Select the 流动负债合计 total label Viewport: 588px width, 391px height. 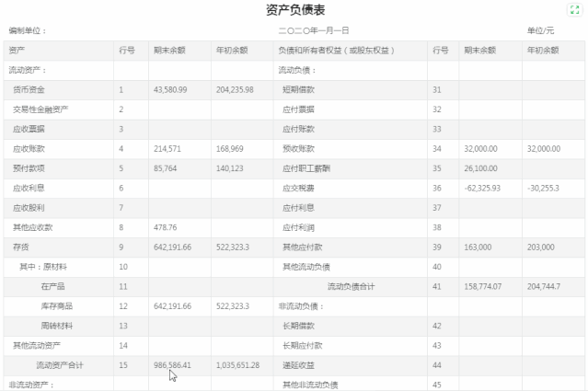(x=351, y=286)
